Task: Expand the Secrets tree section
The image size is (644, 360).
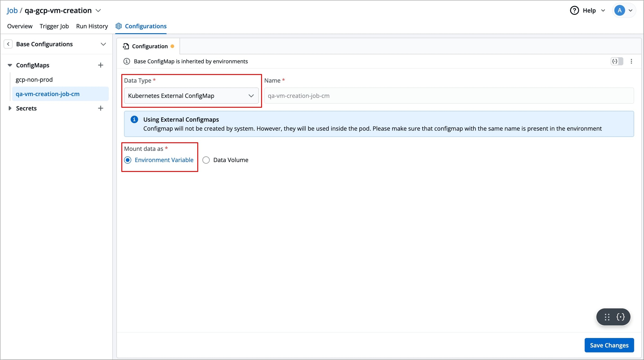Action: pos(10,108)
